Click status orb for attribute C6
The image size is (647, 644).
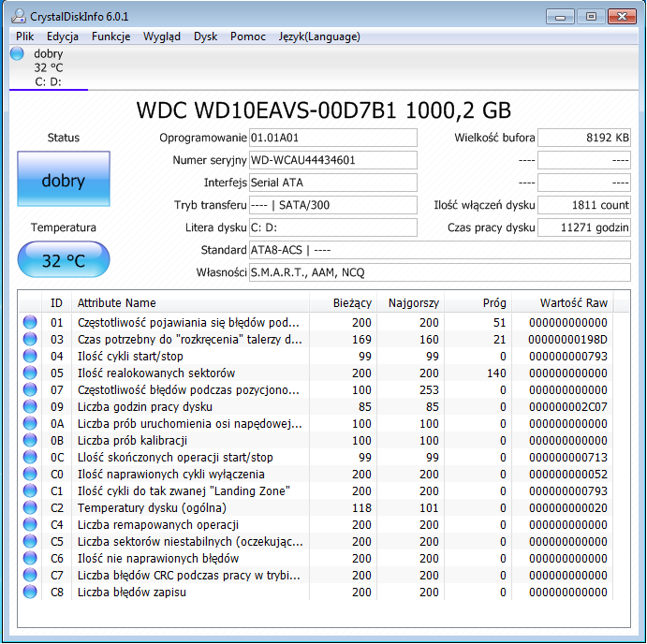click(x=30, y=558)
